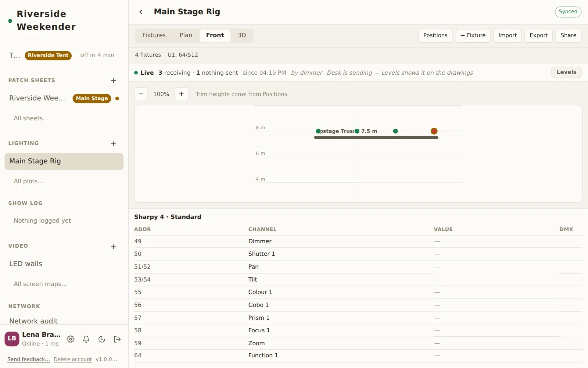Click the Export button
This screenshot has width=588, height=368.
(x=539, y=36)
